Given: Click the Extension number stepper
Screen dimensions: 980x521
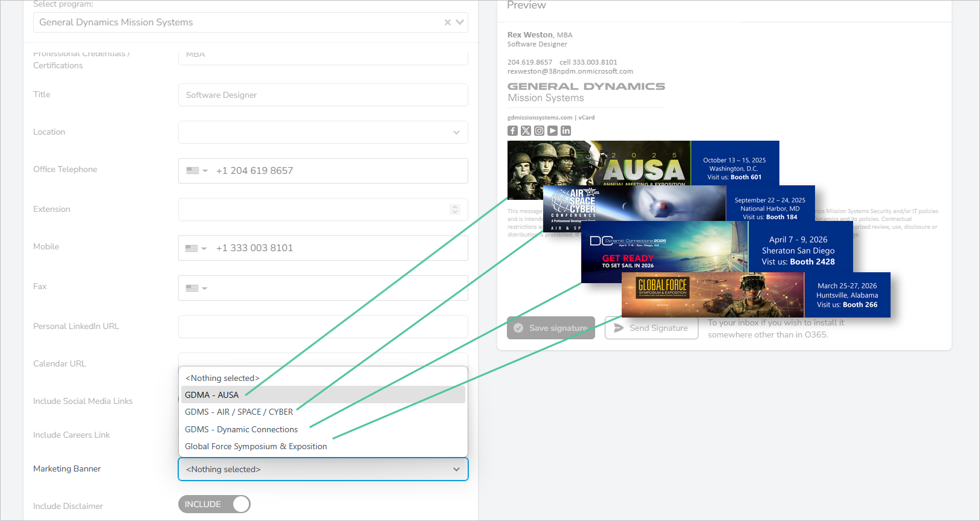Looking at the screenshot, I should [455, 209].
